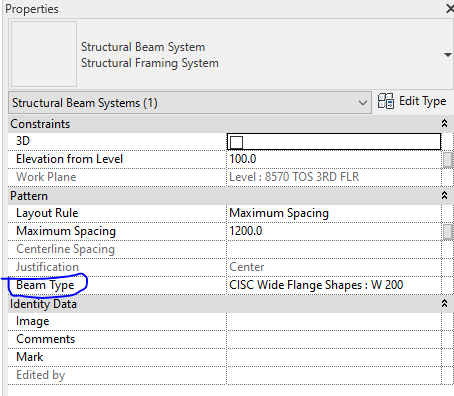Toggle the 3D checkbox
This screenshot has width=454, height=396.
(236, 142)
